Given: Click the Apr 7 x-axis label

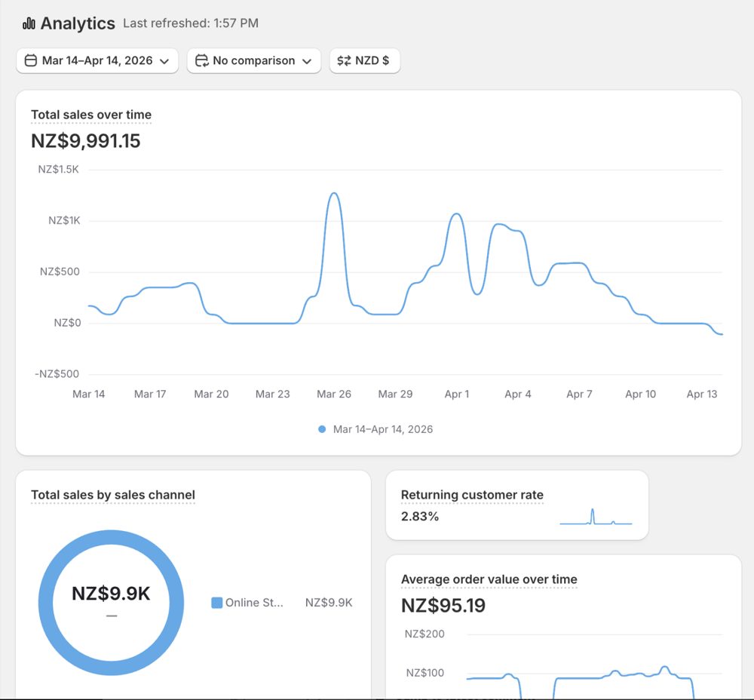Looking at the screenshot, I should [x=579, y=394].
